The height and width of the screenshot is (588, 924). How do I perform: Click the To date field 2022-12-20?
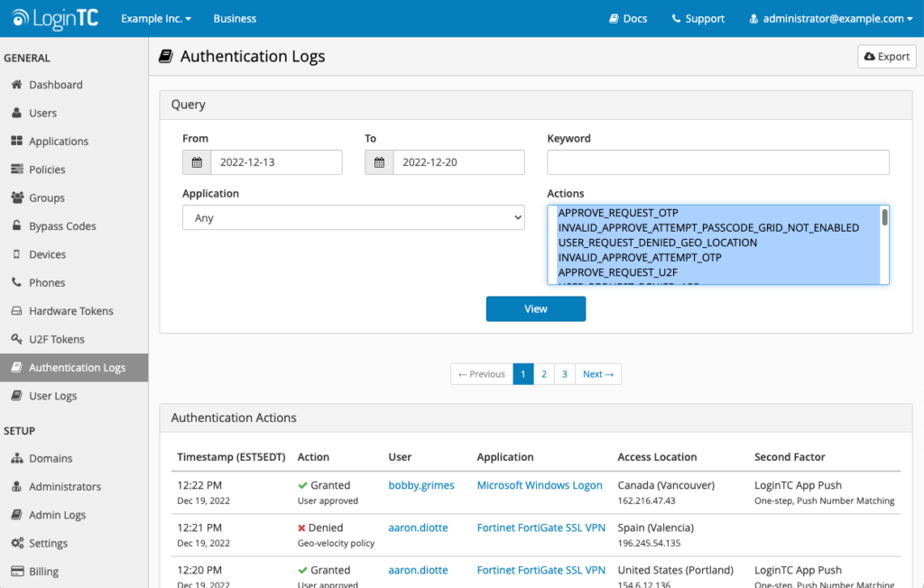pos(458,162)
